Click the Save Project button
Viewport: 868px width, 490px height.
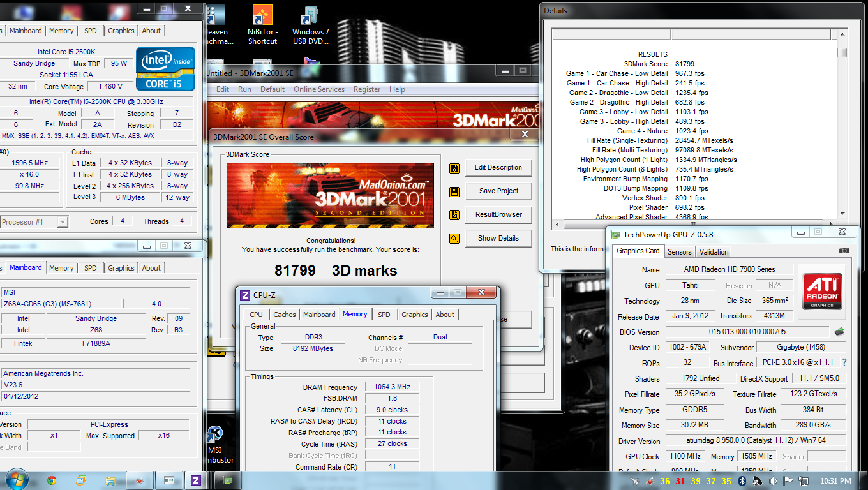click(x=498, y=191)
